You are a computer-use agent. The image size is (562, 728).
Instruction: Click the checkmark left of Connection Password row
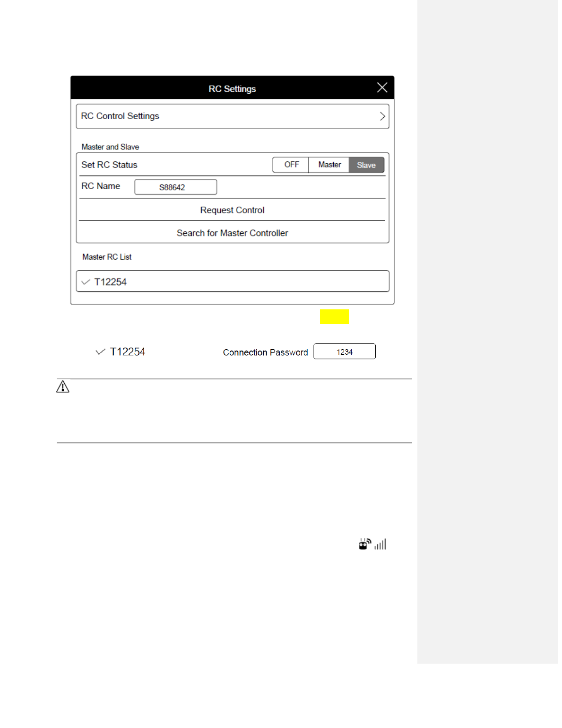click(x=100, y=352)
